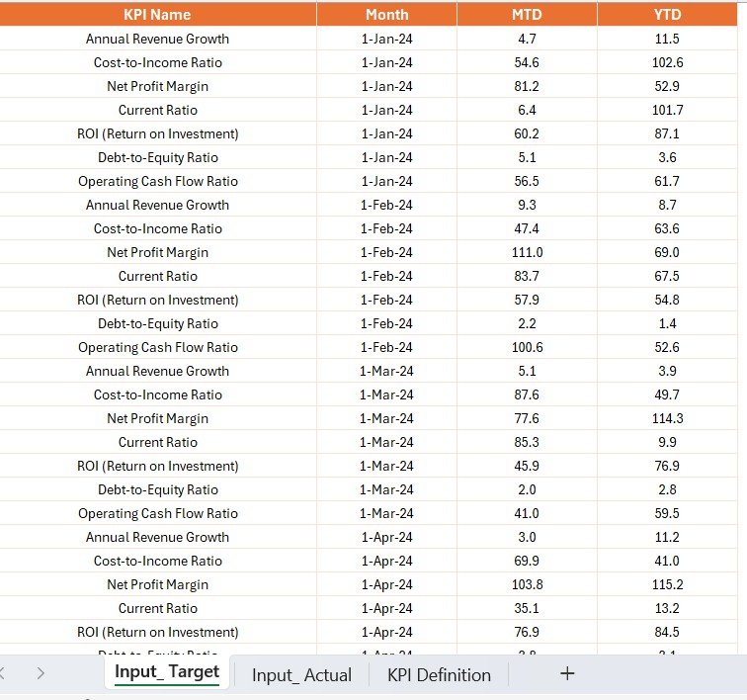Click MTD value 4.7 for Annual Revenue Growth
The image size is (747, 700).
tap(527, 39)
